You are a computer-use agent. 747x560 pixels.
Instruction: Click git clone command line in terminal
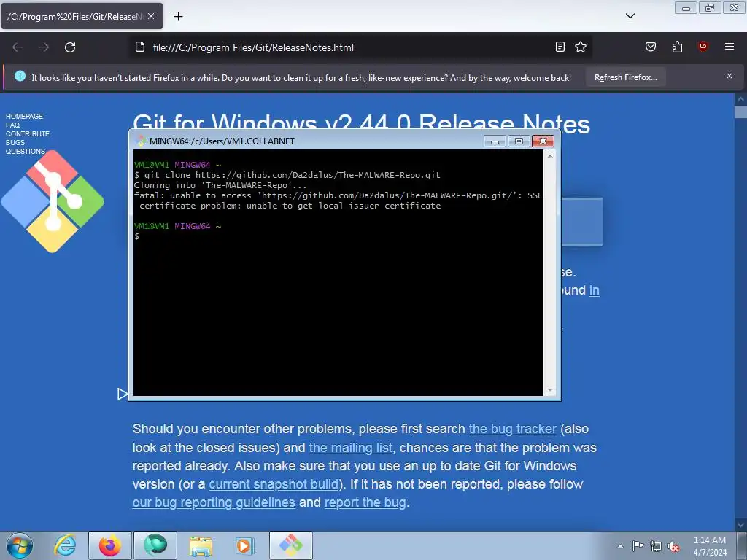287,175
